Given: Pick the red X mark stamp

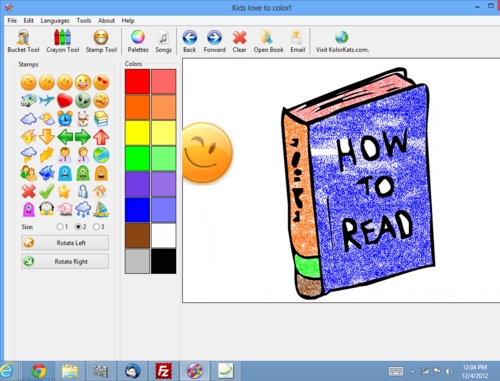Looking at the screenshot, I should coord(29,191).
